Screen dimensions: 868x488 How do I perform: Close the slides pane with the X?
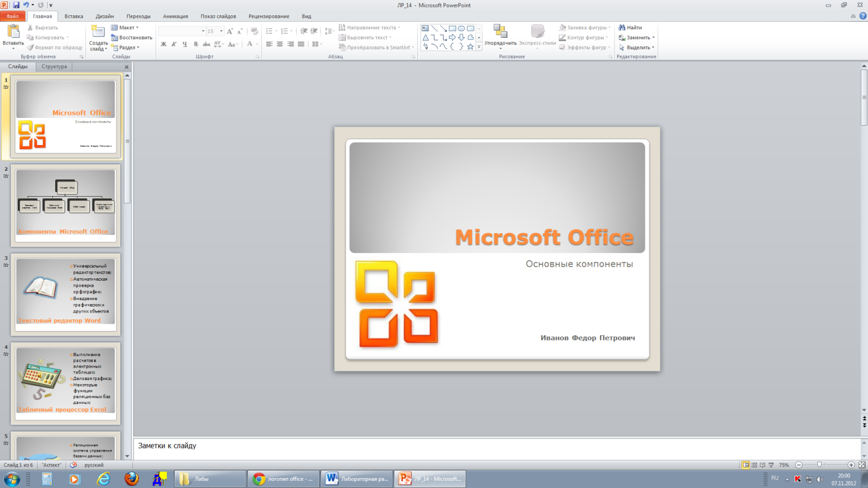(126, 67)
